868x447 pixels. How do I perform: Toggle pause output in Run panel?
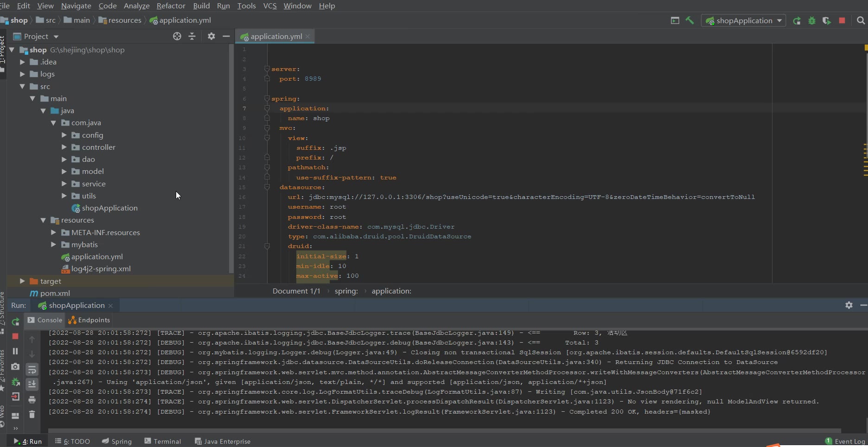(x=15, y=351)
